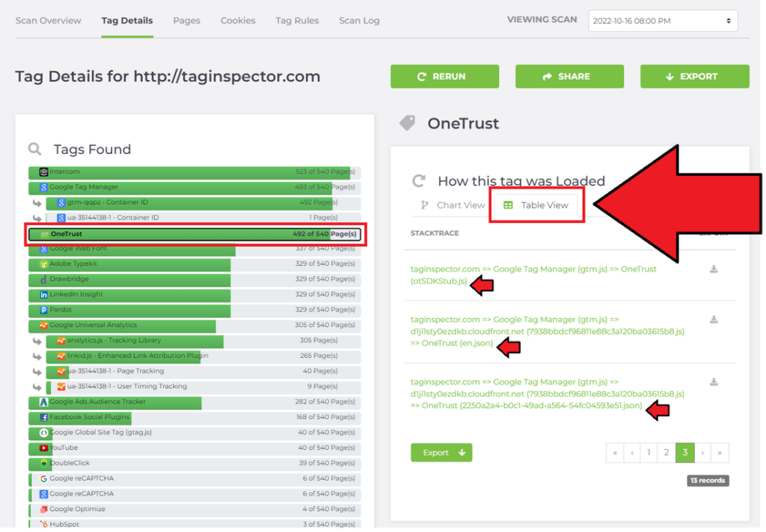Select gtm-qqpz Container ID row
766x532 pixels.
(203, 202)
